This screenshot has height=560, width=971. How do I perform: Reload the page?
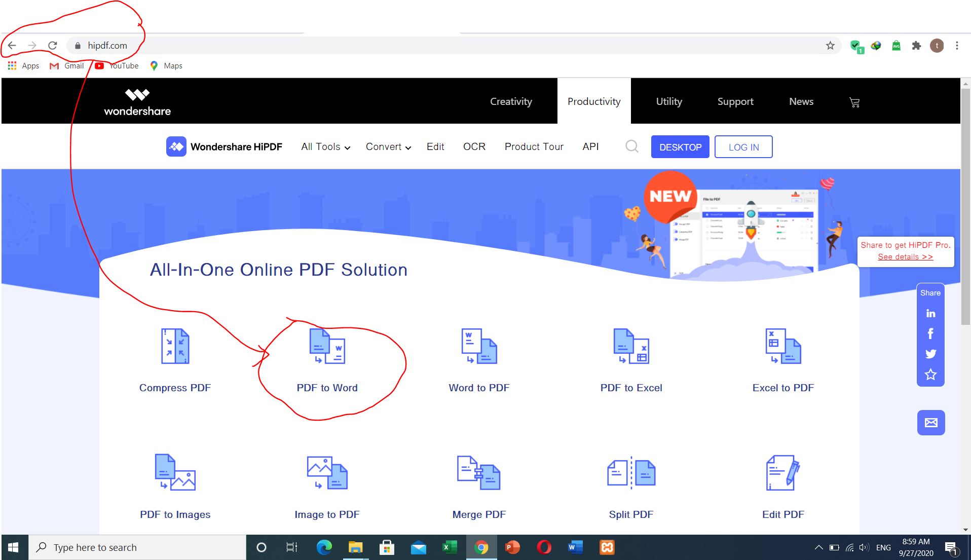[x=53, y=46]
